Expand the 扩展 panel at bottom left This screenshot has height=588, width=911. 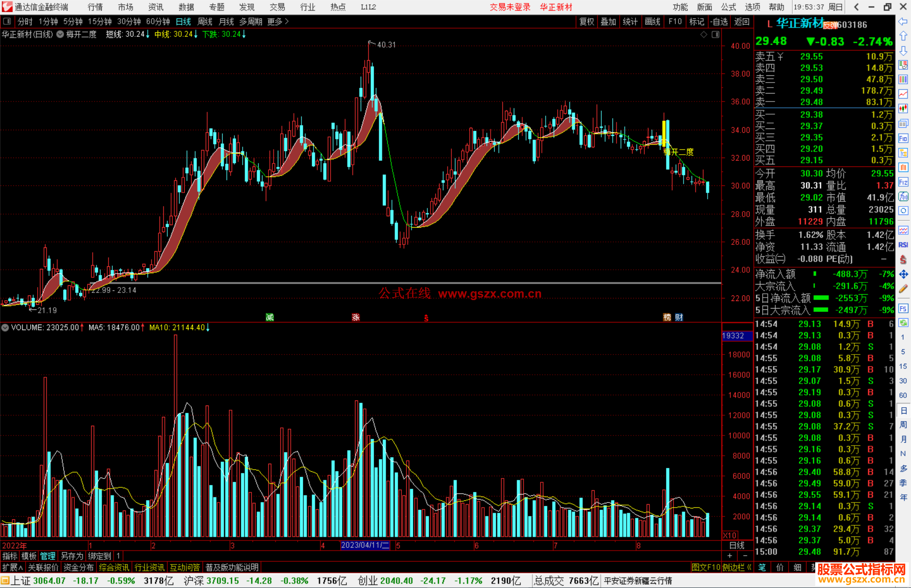13,567
